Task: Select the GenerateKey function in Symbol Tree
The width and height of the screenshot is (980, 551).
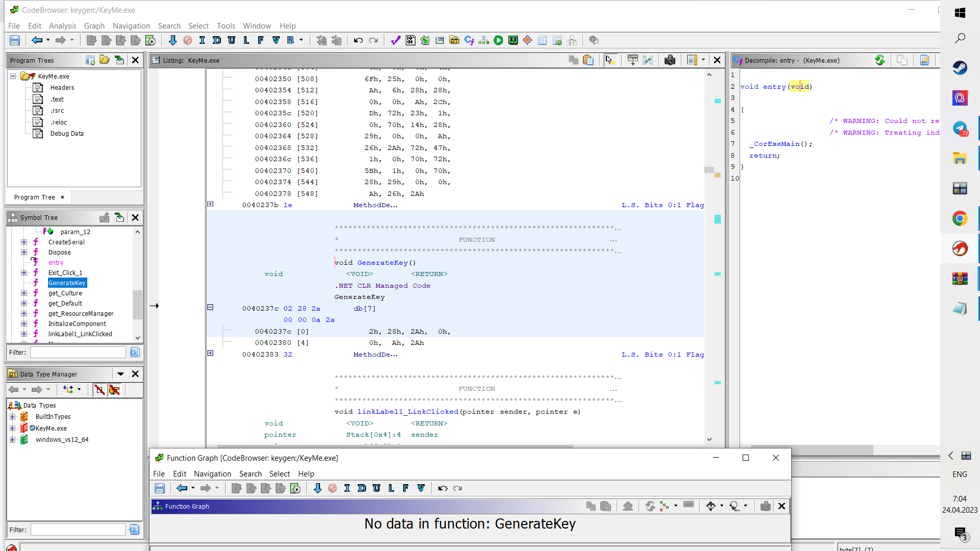Action: pyautogui.click(x=67, y=283)
